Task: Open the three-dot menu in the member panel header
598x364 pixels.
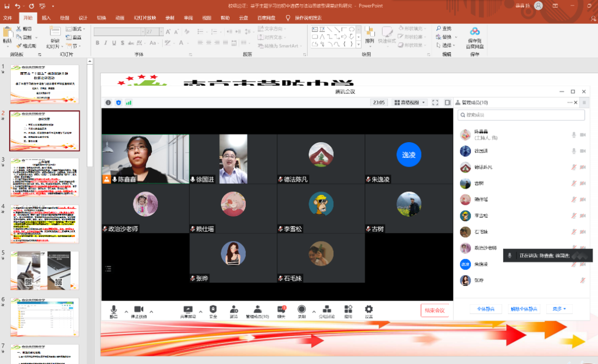Action: click(x=570, y=103)
